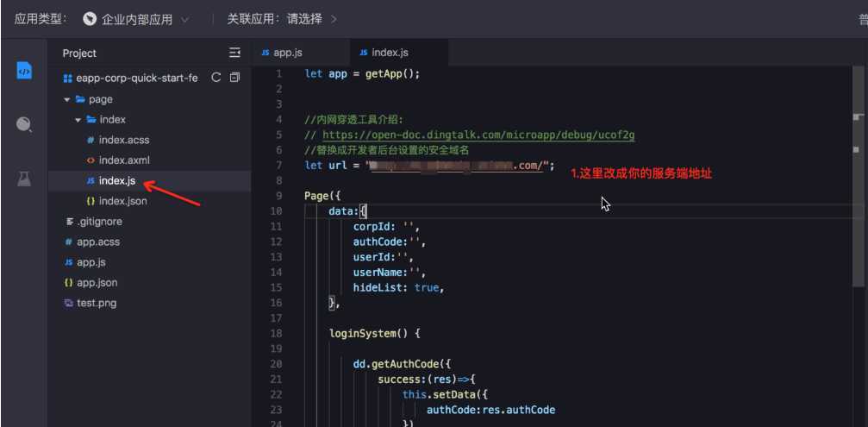This screenshot has width=868, height=427.
Task: Click the 'corpId' property line
Action: 386,227
